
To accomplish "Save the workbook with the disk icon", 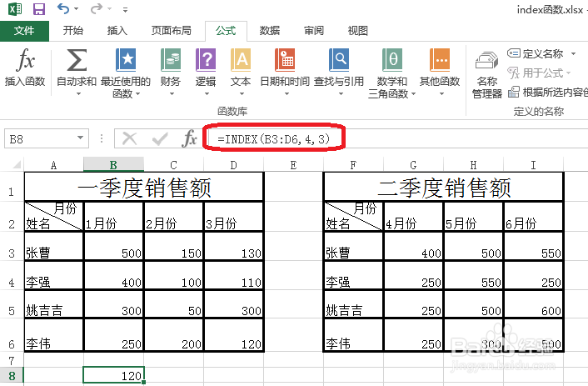I will pyautogui.click(x=39, y=8).
